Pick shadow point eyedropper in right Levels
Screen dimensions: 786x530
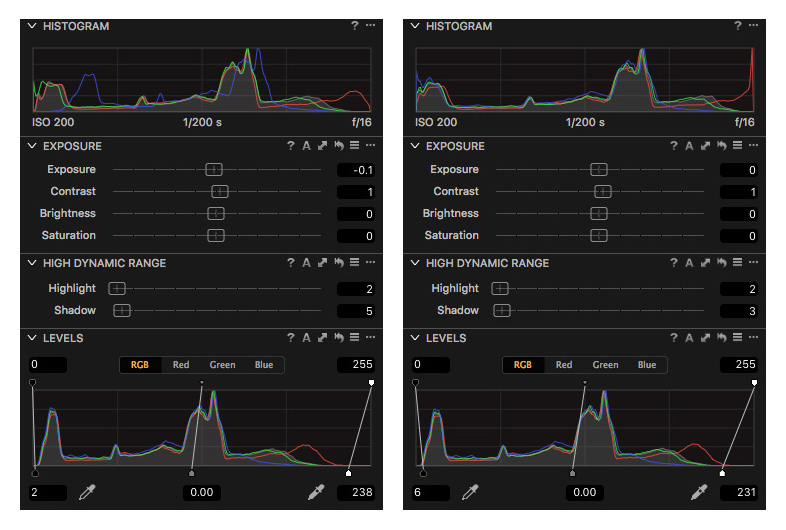(x=470, y=492)
